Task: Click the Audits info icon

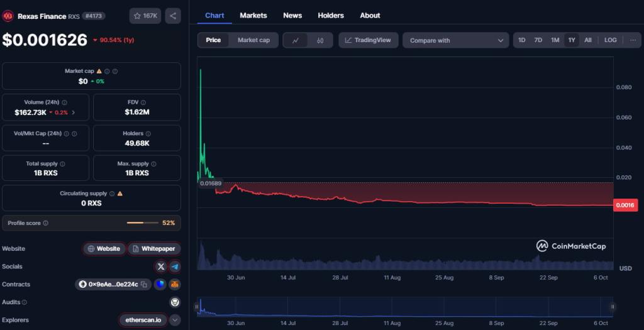Action: pos(25,302)
